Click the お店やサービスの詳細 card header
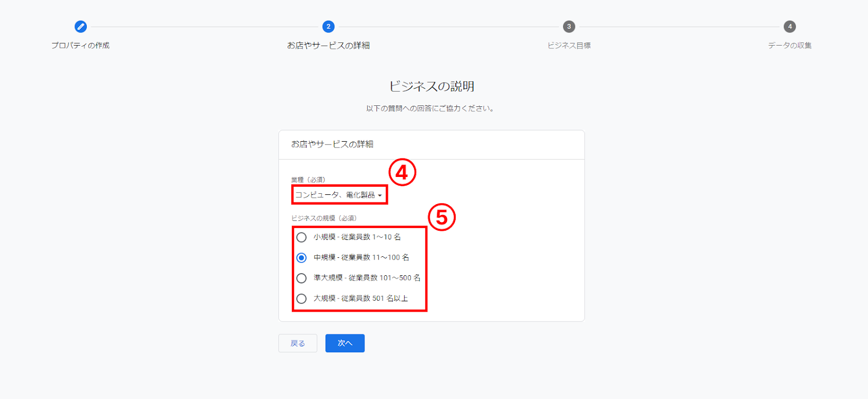This screenshot has height=399, width=868. pos(332,144)
